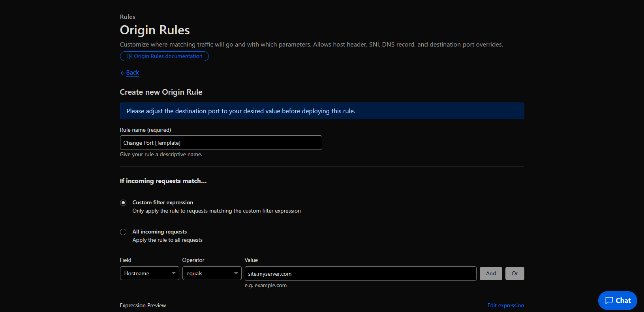
Task: Focus the Rule name input field
Action: (x=221, y=143)
